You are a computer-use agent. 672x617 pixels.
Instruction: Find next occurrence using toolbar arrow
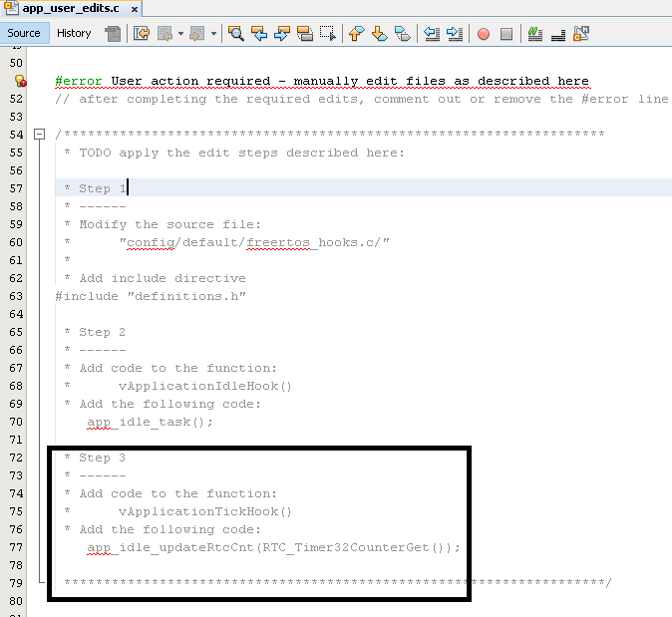pos(281,34)
